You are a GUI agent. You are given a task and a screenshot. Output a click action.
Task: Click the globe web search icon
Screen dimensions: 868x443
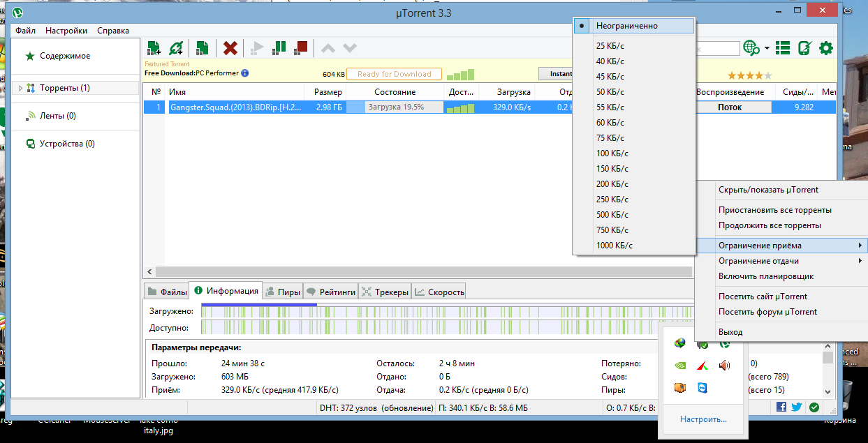coord(751,48)
